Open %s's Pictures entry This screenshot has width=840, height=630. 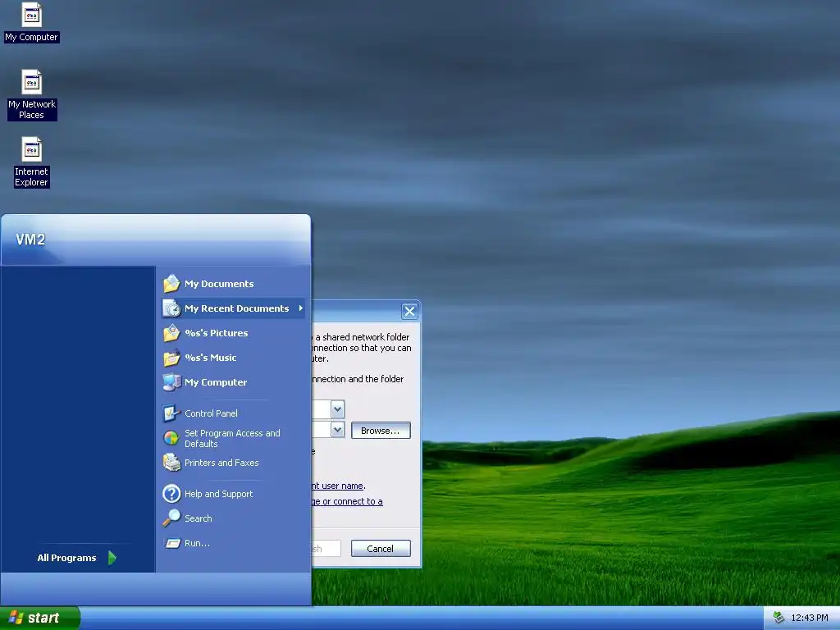[233, 333]
